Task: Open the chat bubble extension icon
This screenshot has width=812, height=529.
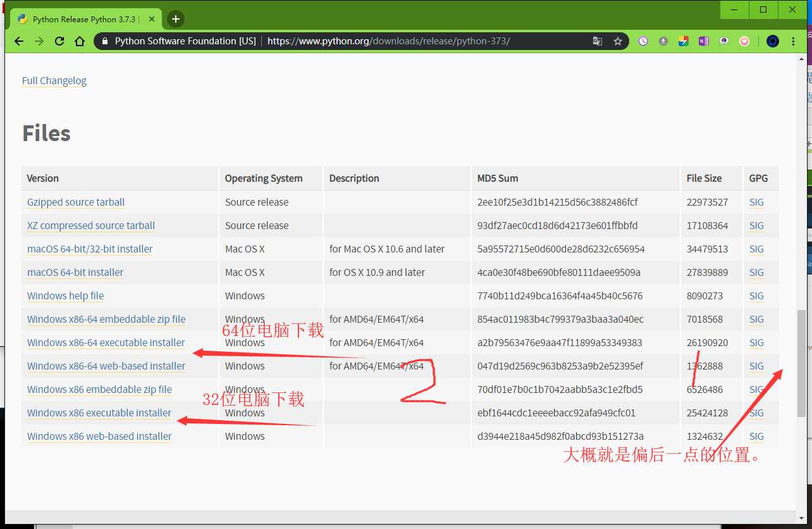Action: tap(724, 41)
